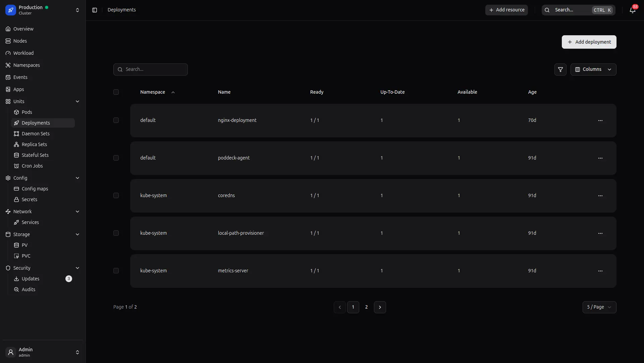Open three-dot menu for coredns row
The image size is (644, 363).
tap(600, 196)
